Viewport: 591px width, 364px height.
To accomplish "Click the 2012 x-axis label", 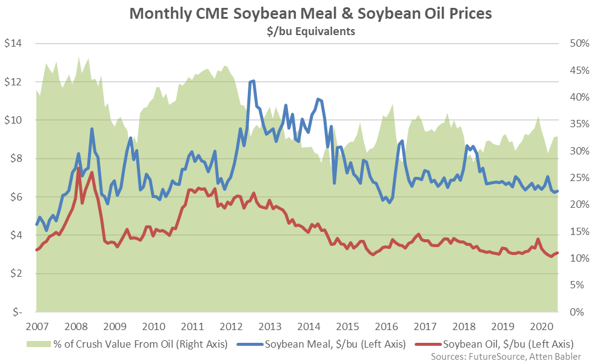I will [x=231, y=326].
